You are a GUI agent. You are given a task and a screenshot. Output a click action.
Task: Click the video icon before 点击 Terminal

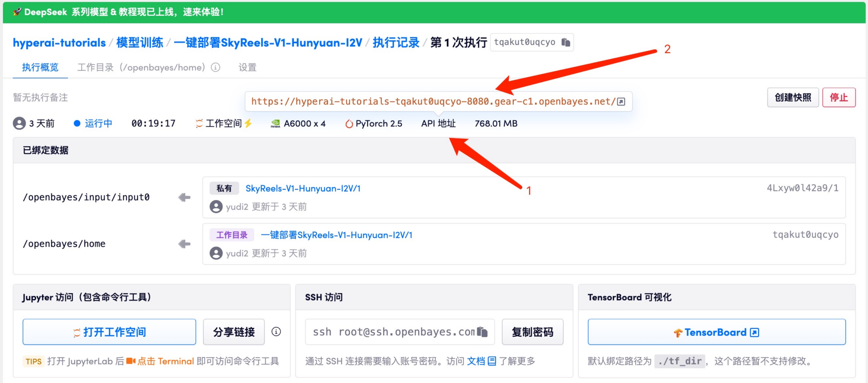pos(131,361)
